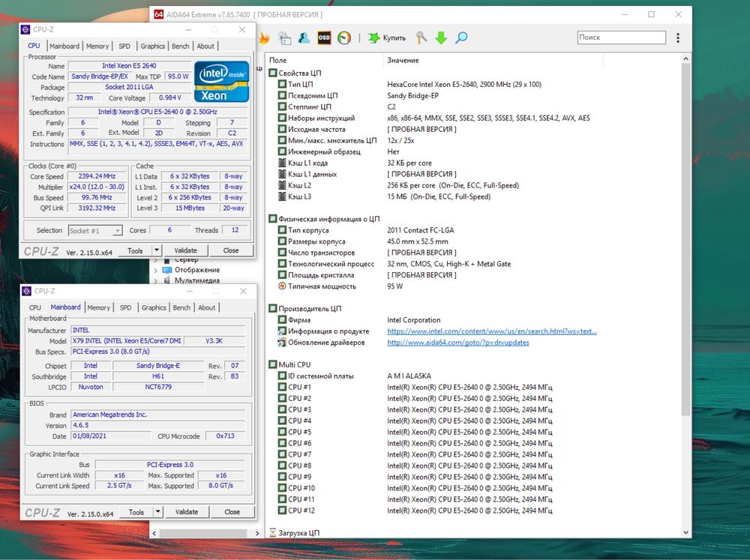
Task: Click the Intel Xeon logo in CPU-Z
Action: coord(221,81)
